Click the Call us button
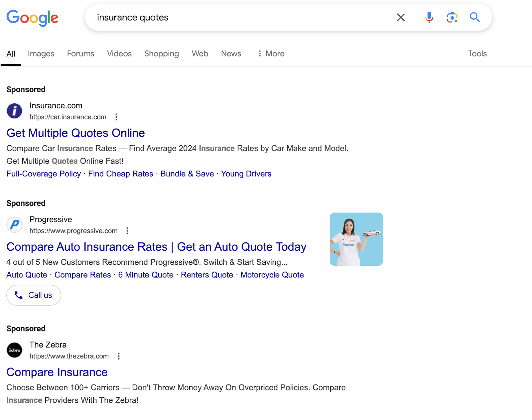This screenshot has height=420, width=532. (34, 295)
